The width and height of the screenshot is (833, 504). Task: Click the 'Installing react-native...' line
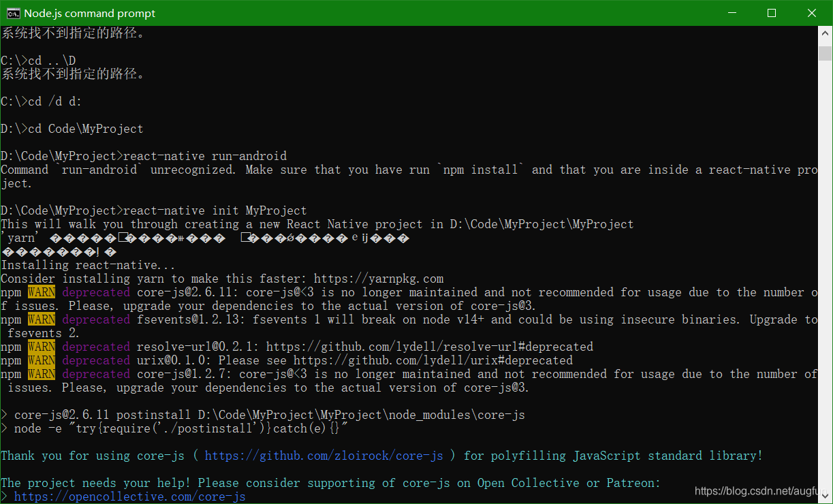click(89, 265)
